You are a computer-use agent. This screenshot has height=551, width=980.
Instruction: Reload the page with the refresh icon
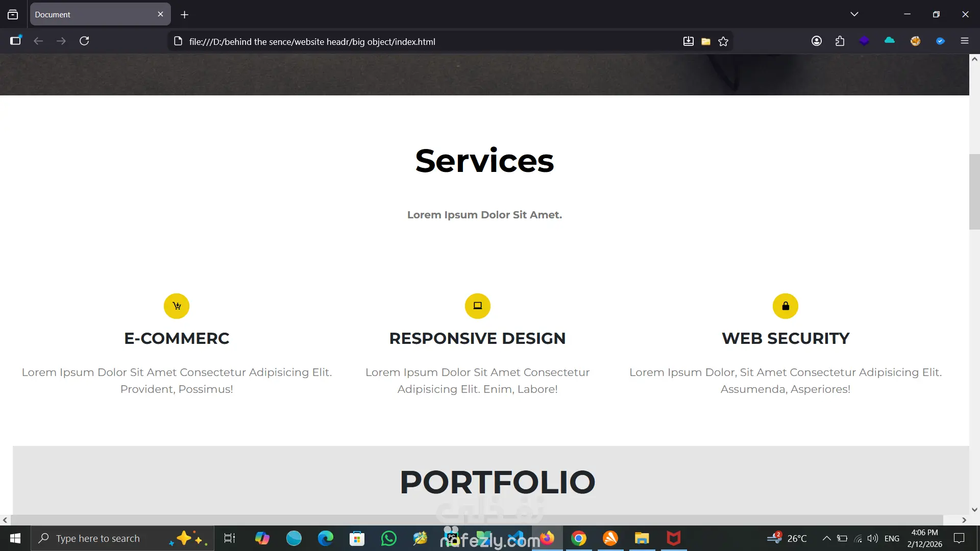(84, 41)
